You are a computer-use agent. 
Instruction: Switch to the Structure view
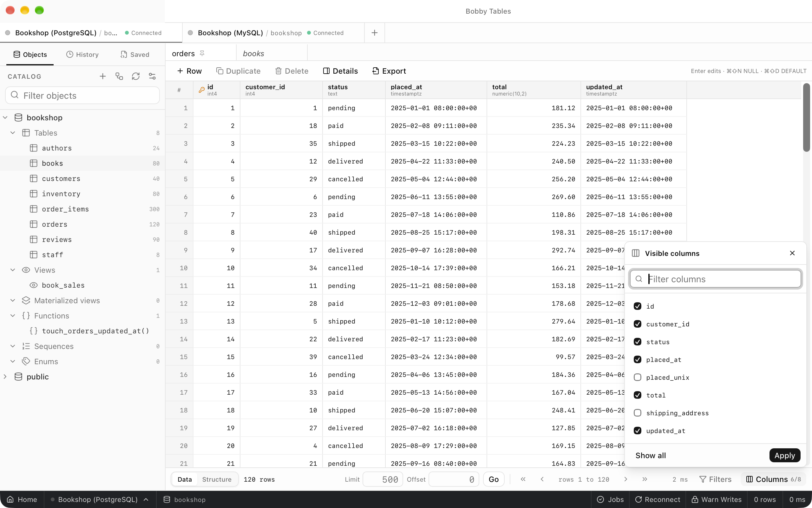click(217, 479)
